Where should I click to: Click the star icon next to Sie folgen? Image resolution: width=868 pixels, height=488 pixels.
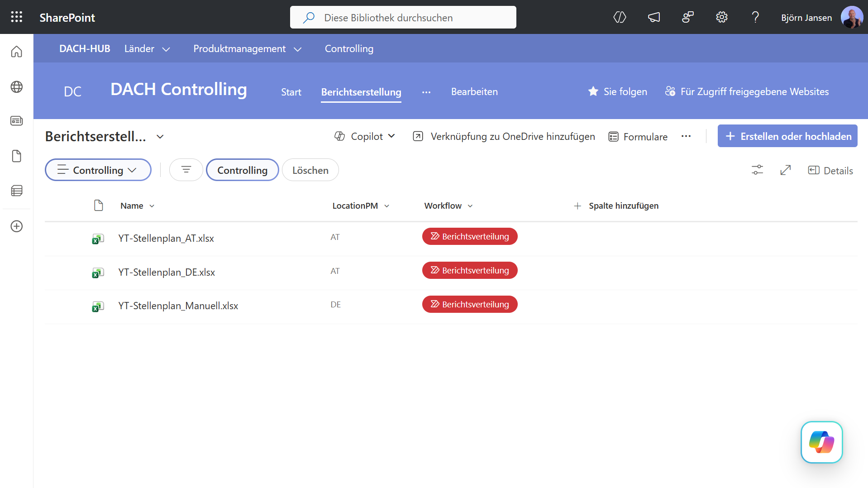click(x=593, y=91)
